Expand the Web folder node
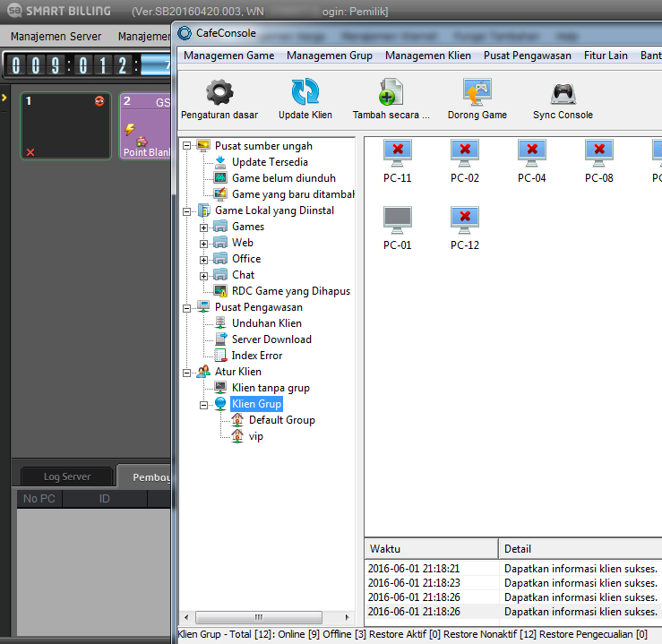This screenshot has width=662, height=644. coord(203,244)
